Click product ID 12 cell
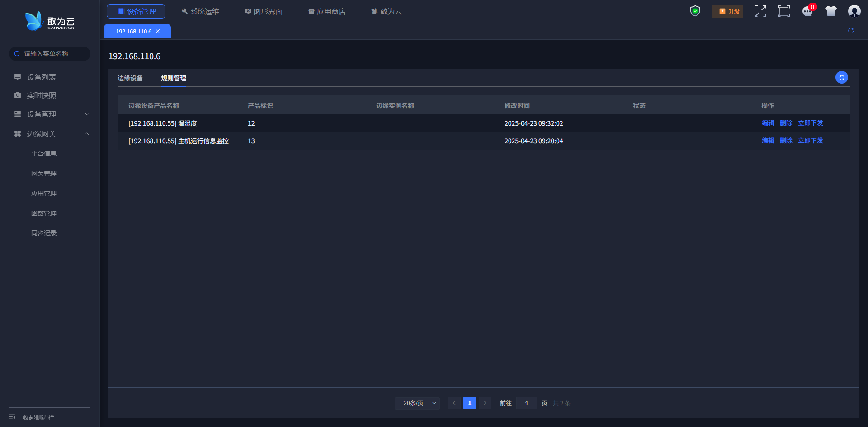The width and height of the screenshot is (868, 427). point(251,123)
